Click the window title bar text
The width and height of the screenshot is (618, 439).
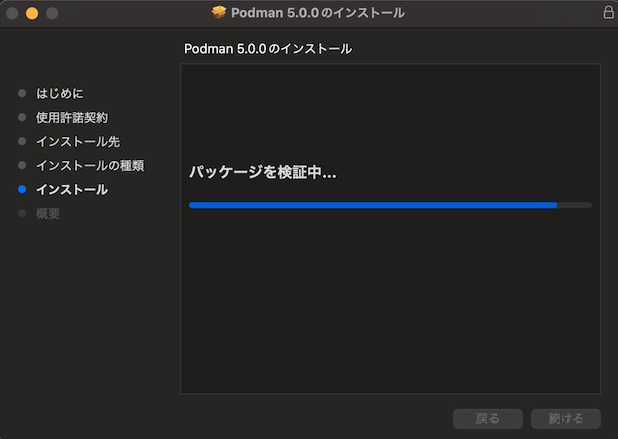[318, 13]
